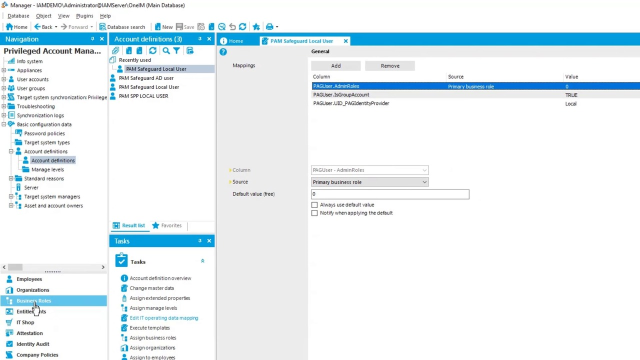Image resolution: width=640 pixels, height=360 pixels.
Task: Click the Default value input field
Action: tap(390, 194)
